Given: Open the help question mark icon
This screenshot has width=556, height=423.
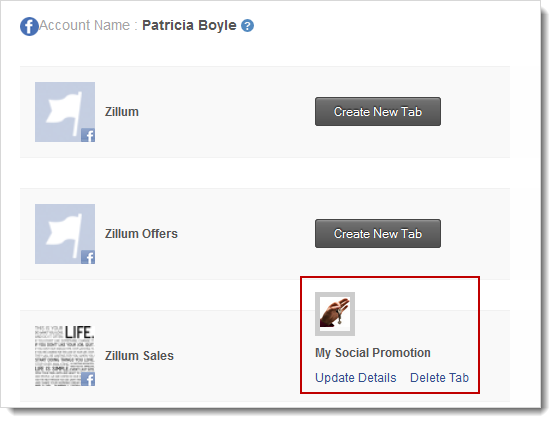Looking at the screenshot, I should 248,26.
